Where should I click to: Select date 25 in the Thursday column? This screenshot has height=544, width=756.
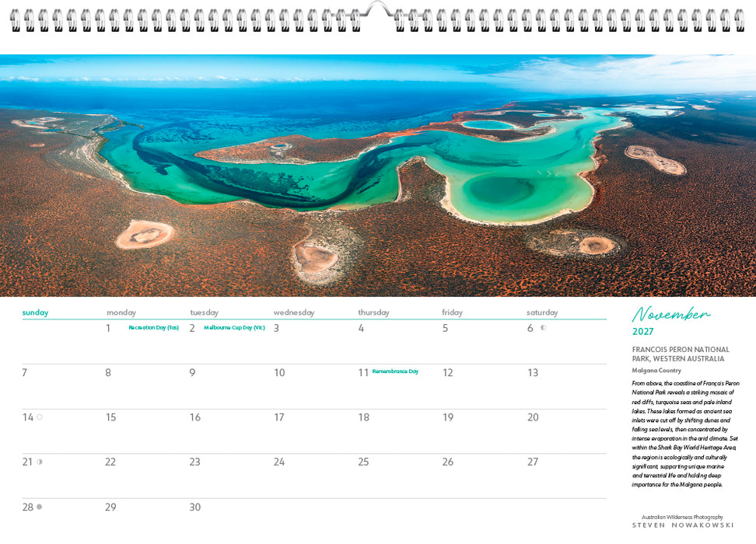pos(363,462)
